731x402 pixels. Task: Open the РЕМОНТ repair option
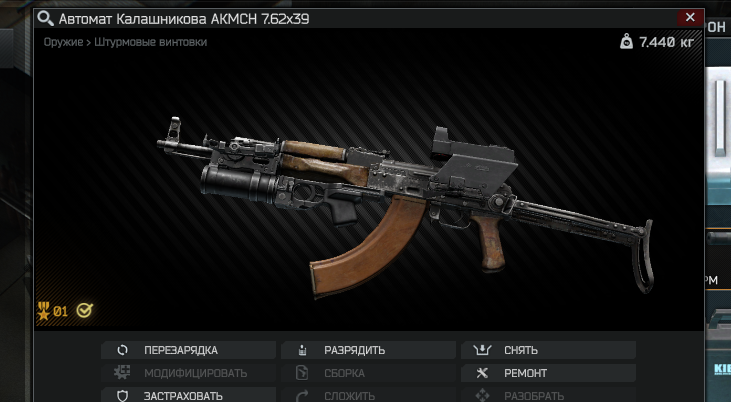[548, 373]
